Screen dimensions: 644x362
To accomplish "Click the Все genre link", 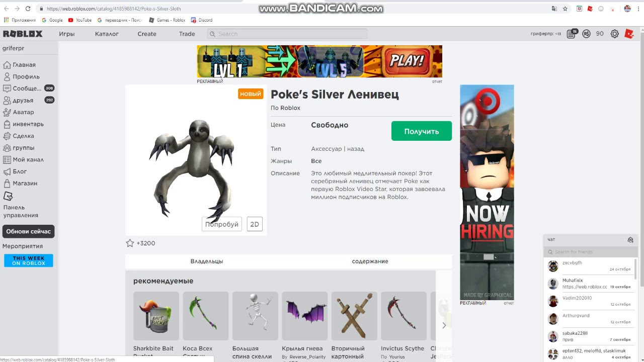I will click(x=316, y=161).
